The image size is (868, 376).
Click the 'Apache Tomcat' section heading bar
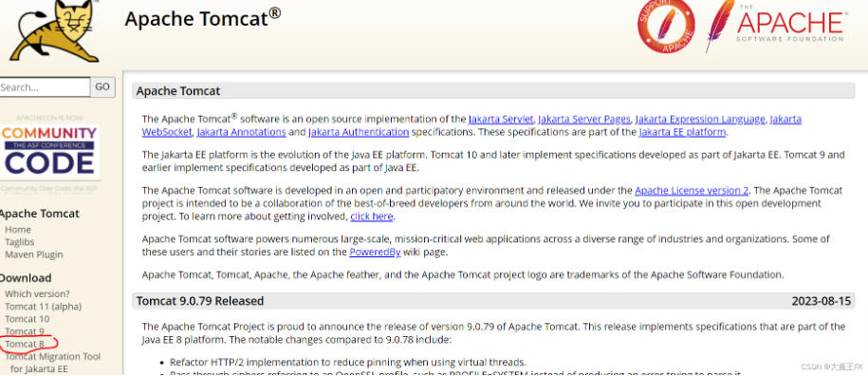point(493,91)
